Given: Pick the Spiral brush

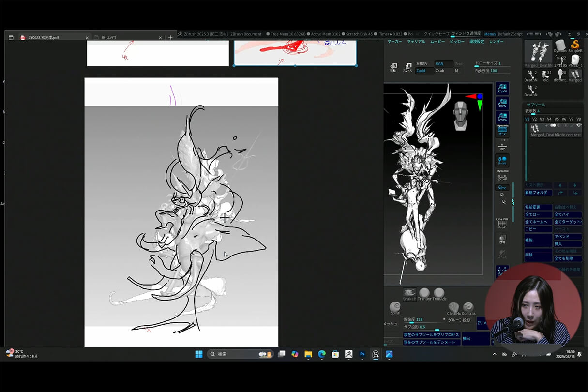Looking at the screenshot, I should 395,307.
